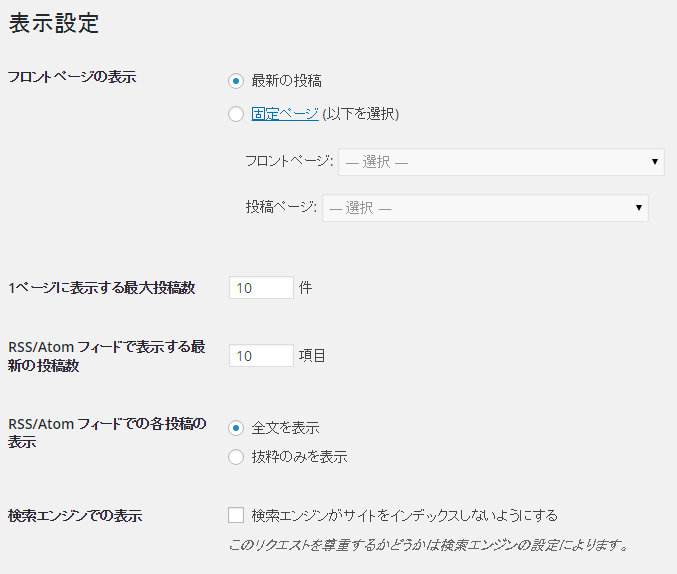Click the 検索エンジンでの表示 section label
This screenshot has width=677, height=574.
point(75,516)
